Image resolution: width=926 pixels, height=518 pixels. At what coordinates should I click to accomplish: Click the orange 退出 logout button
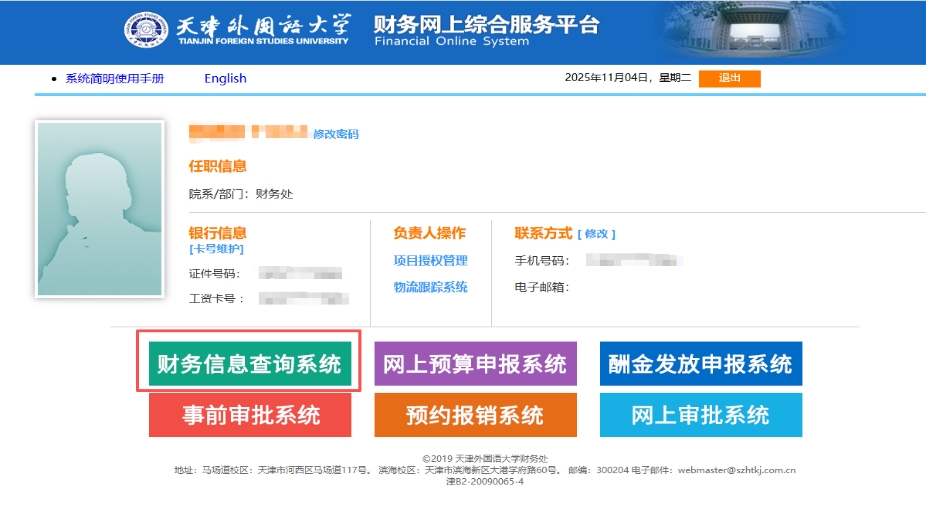(x=729, y=79)
